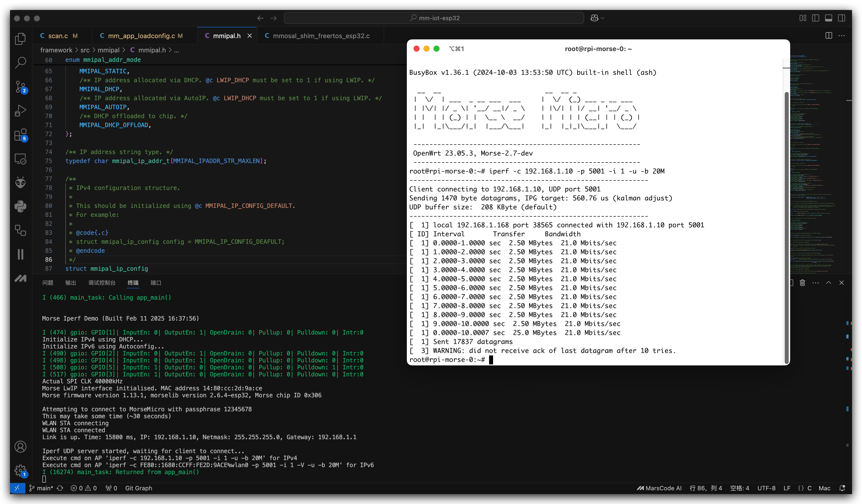Expand breadcrumb 'mmipal' folder
The height and width of the screenshot is (504, 862).
click(108, 50)
